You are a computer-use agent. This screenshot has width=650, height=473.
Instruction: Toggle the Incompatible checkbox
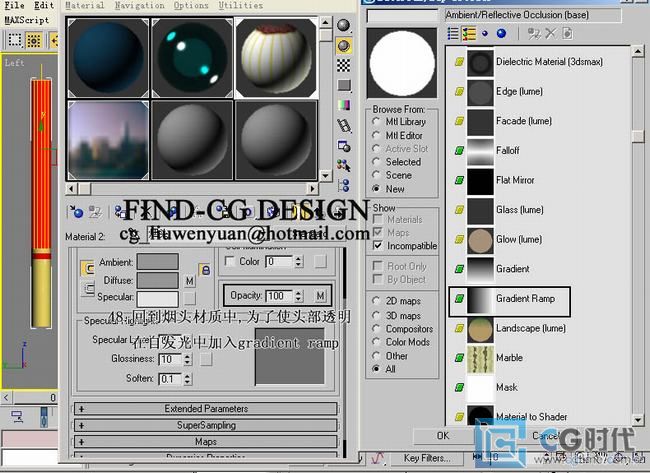pyautogui.click(x=378, y=245)
